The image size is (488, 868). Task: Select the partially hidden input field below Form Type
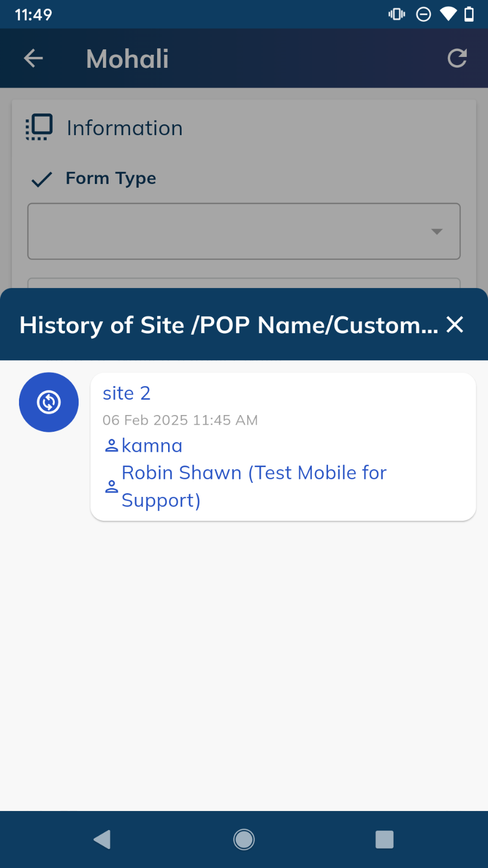tap(244, 283)
